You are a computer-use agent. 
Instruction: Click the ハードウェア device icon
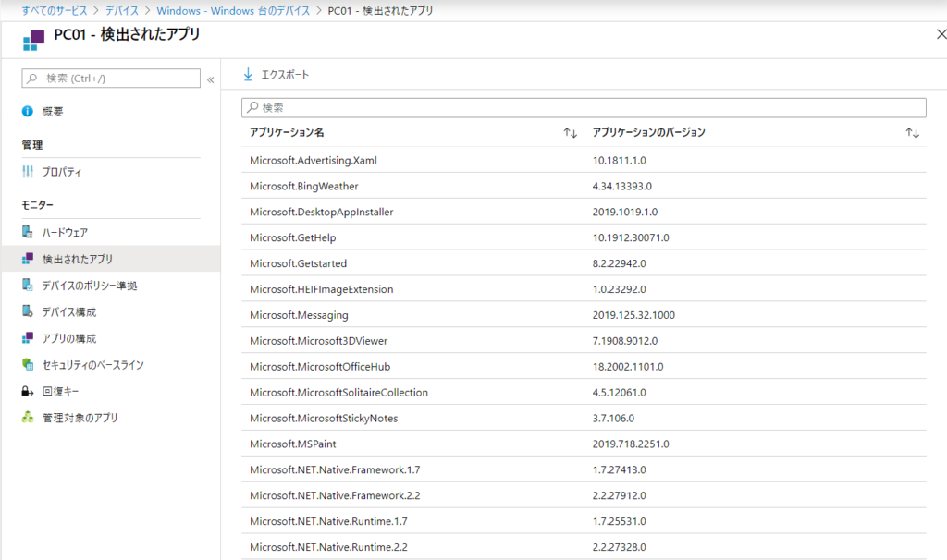click(27, 232)
